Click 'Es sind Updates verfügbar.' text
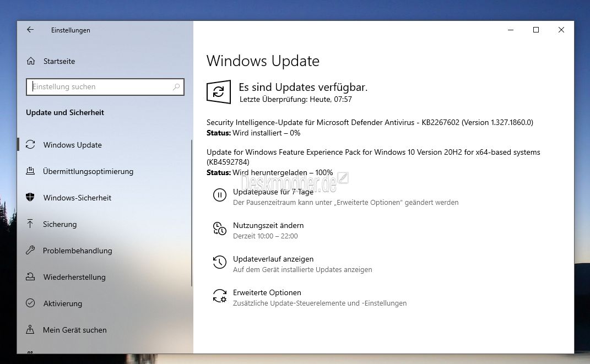 click(304, 87)
